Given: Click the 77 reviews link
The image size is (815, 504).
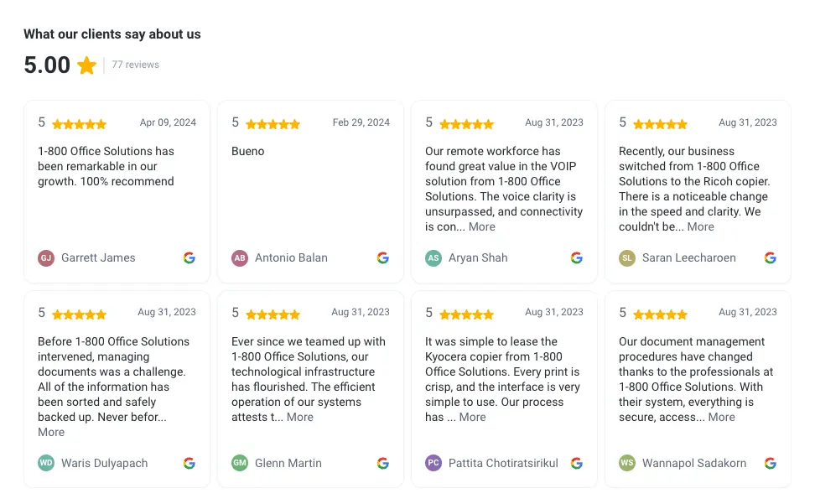Looking at the screenshot, I should click(x=136, y=65).
